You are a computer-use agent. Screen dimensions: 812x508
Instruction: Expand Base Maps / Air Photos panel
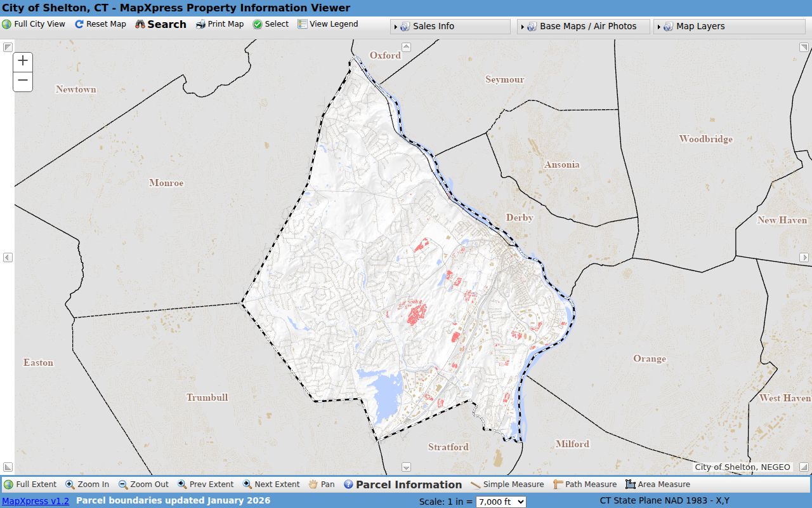click(584, 26)
